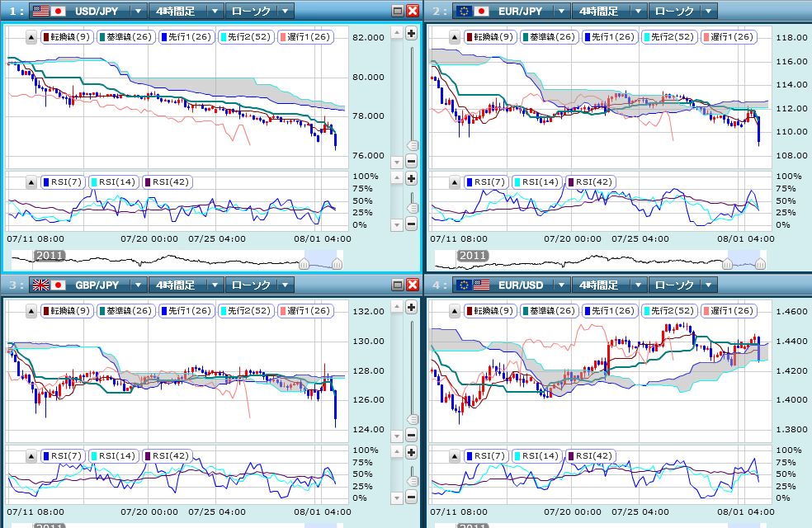This screenshot has width=812, height=528.
Task: Click RSI(7) legend button on EUR/USD chart
Action: pos(486,456)
